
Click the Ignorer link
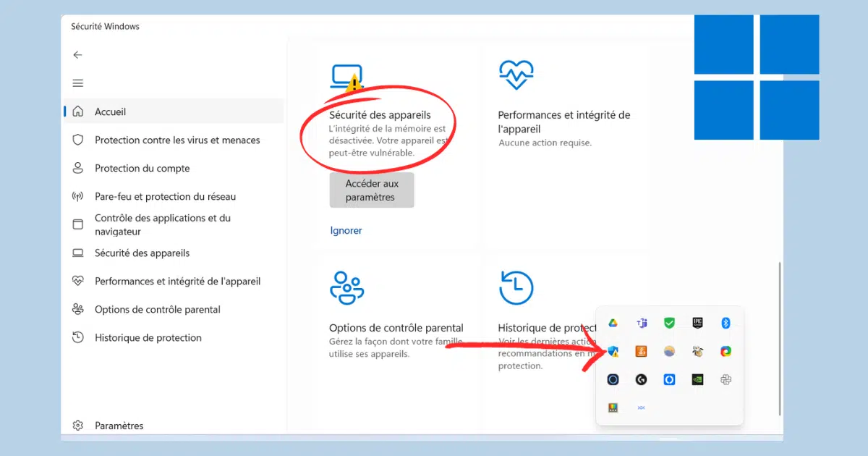point(346,231)
